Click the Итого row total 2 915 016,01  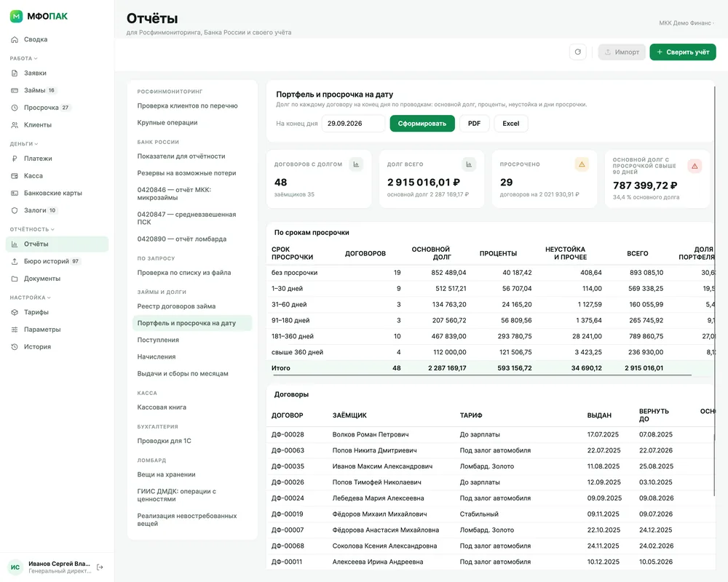644,368
